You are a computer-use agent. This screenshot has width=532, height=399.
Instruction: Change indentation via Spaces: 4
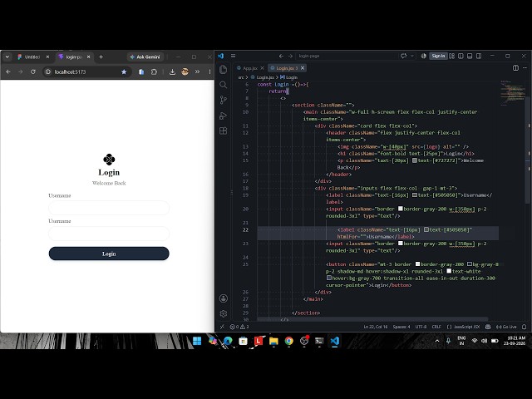point(401,327)
